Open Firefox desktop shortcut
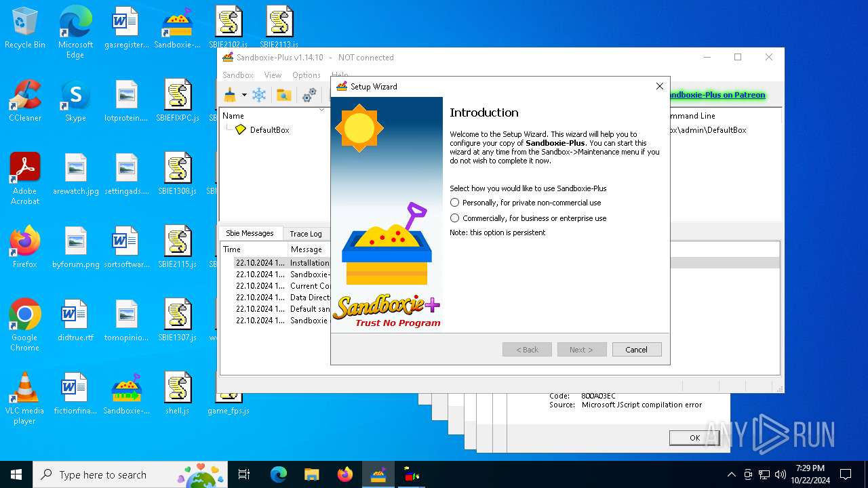The image size is (868, 488). (x=25, y=247)
